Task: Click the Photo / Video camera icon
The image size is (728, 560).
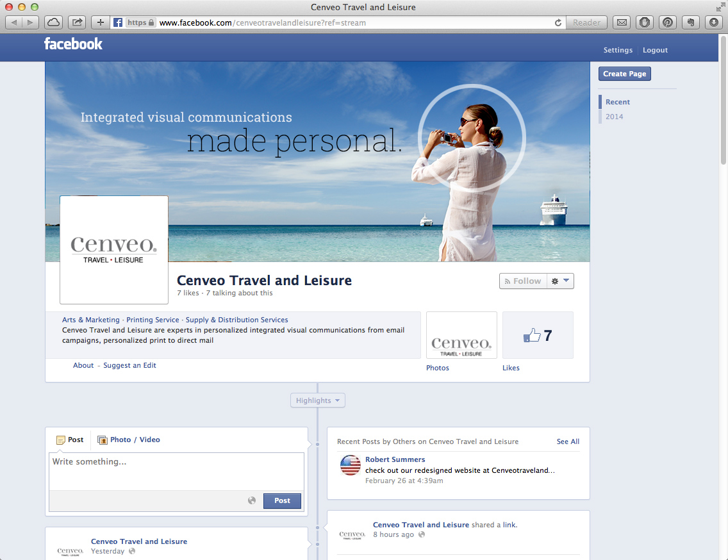Action: coord(102,440)
